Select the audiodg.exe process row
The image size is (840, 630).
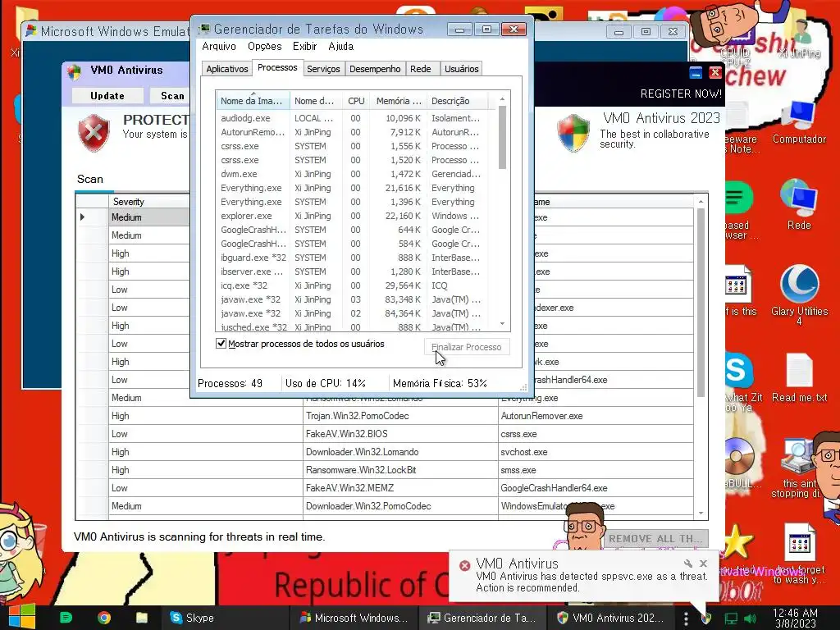click(357, 118)
